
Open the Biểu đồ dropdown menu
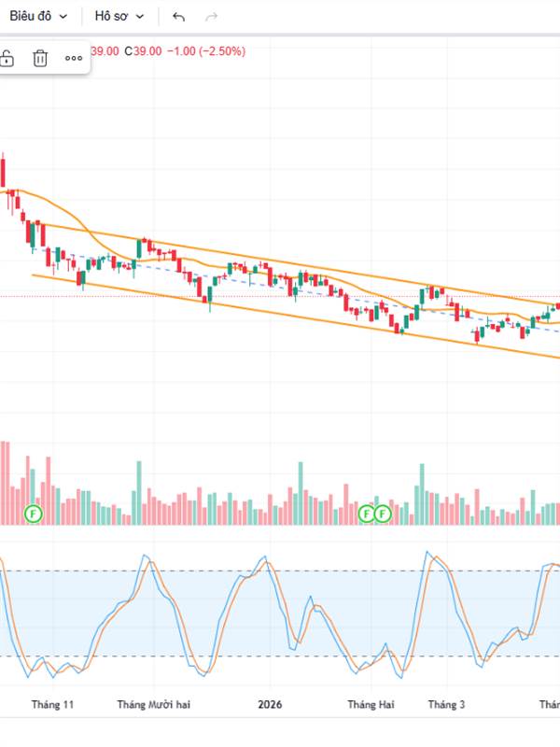[x=38, y=16]
